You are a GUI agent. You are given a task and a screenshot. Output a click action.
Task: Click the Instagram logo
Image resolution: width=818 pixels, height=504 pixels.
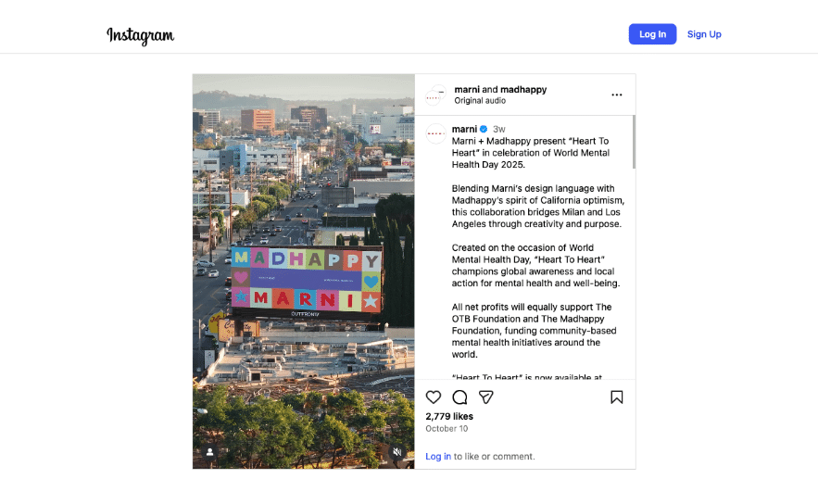(140, 35)
